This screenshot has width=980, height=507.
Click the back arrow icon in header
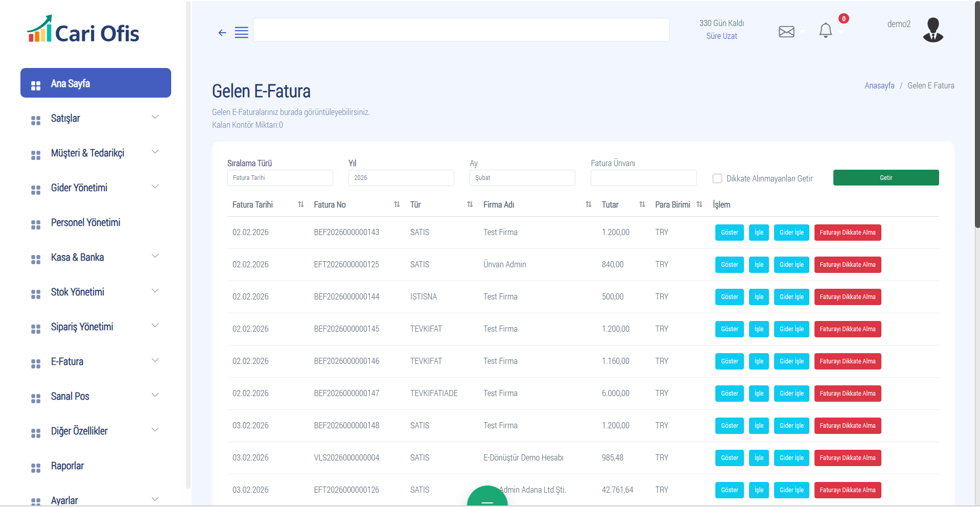tap(222, 33)
